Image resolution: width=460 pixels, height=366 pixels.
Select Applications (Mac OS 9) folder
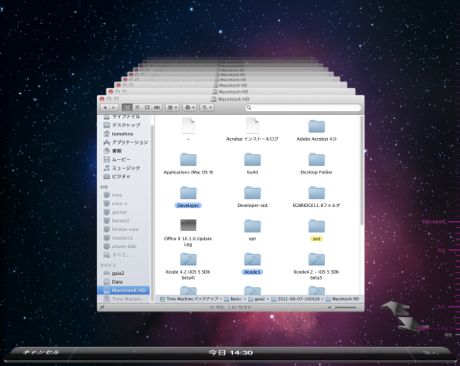188,163
